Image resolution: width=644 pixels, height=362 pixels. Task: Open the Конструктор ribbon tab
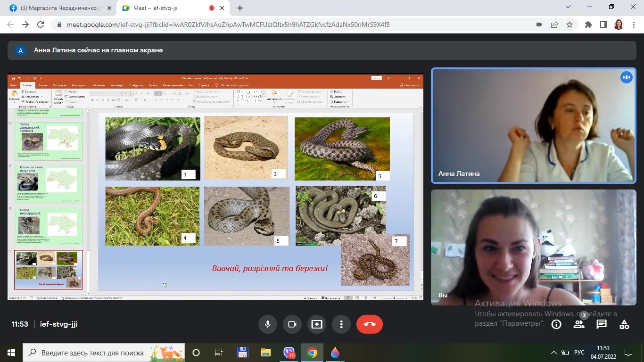pyautogui.click(x=80, y=85)
